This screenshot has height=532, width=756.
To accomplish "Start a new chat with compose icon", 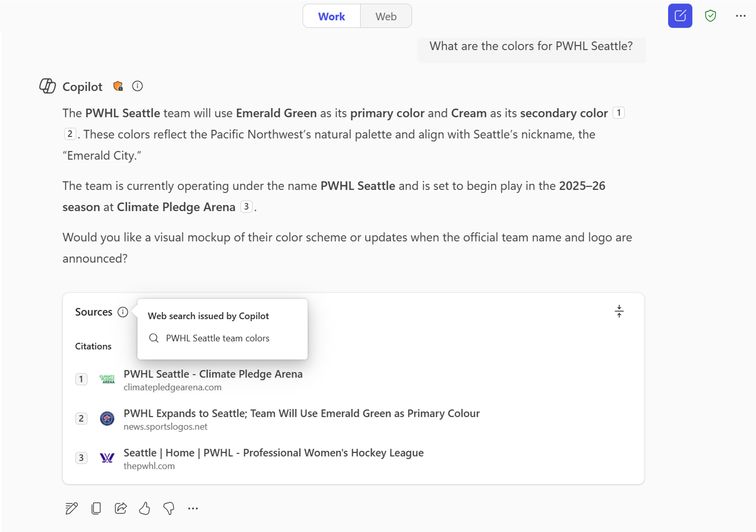I will click(680, 16).
